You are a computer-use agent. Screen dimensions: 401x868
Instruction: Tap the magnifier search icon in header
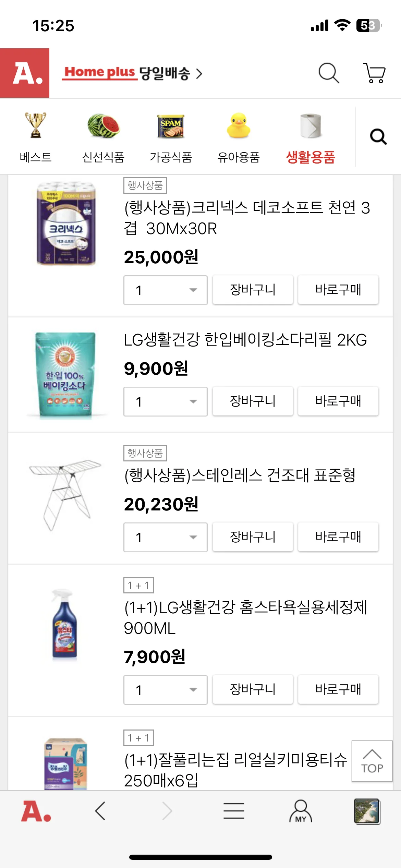coord(329,73)
